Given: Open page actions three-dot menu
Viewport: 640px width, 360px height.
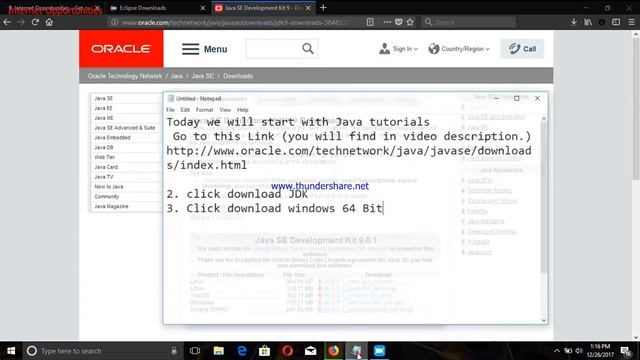Looking at the screenshot, I should pos(387,22).
